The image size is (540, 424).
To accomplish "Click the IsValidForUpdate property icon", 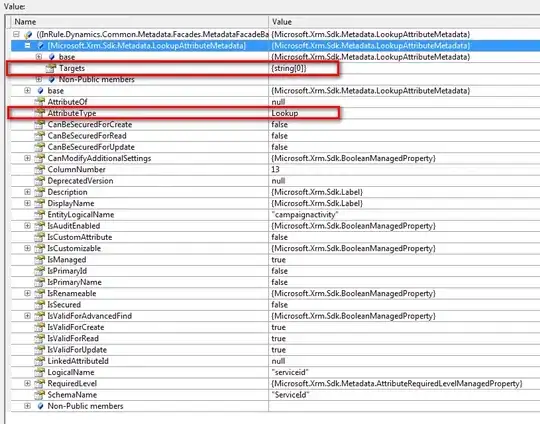I will tap(40, 350).
